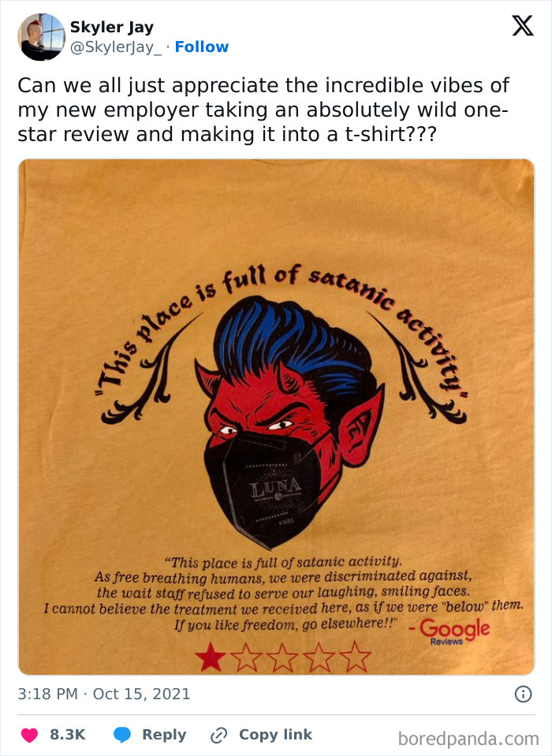Open the t-shirt photo attachment

[x=276, y=417]
